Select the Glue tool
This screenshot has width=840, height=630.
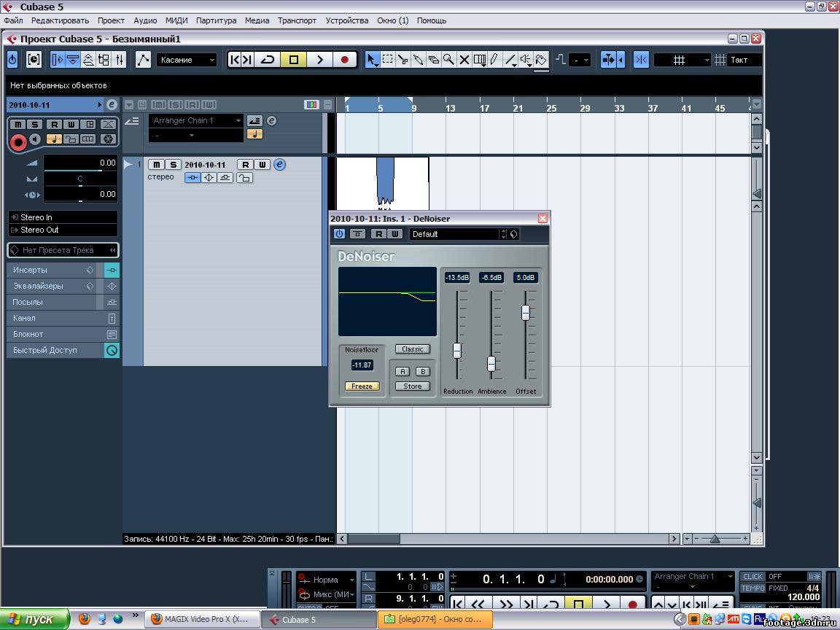[419, 60]
